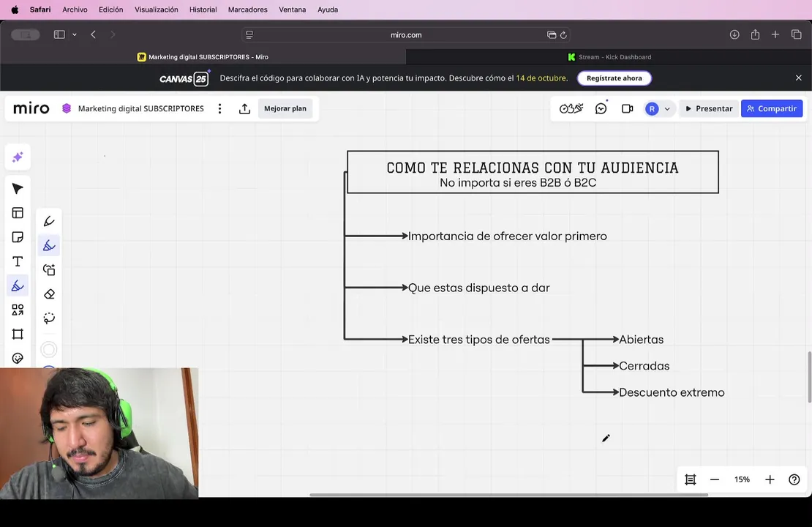Screen dimensions: 812x527
Task: Select the Text tool
Action: tap(18, 262)
